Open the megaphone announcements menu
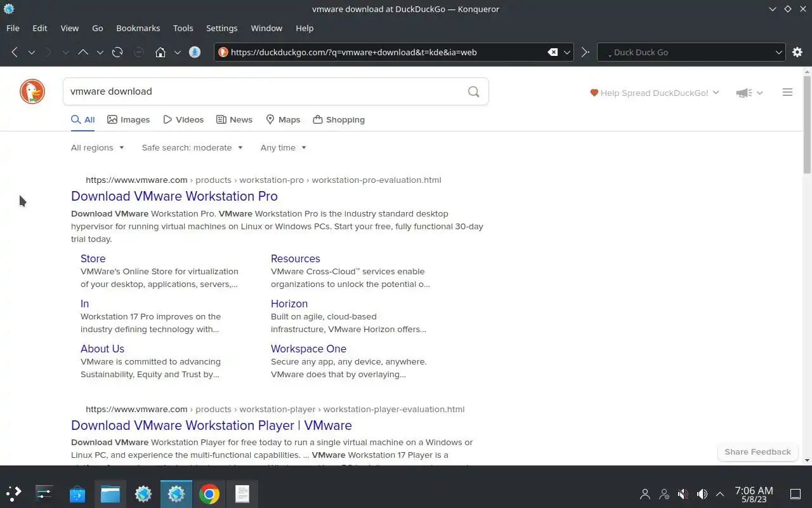 (x=749, y=93)
